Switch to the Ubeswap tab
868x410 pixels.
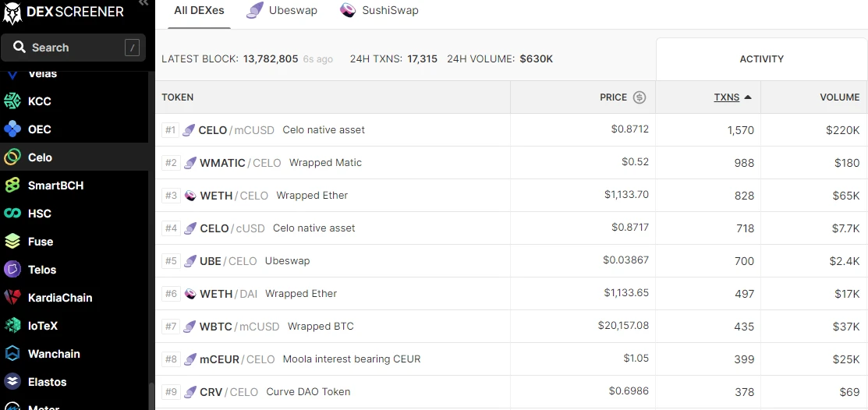coord(282,11)
